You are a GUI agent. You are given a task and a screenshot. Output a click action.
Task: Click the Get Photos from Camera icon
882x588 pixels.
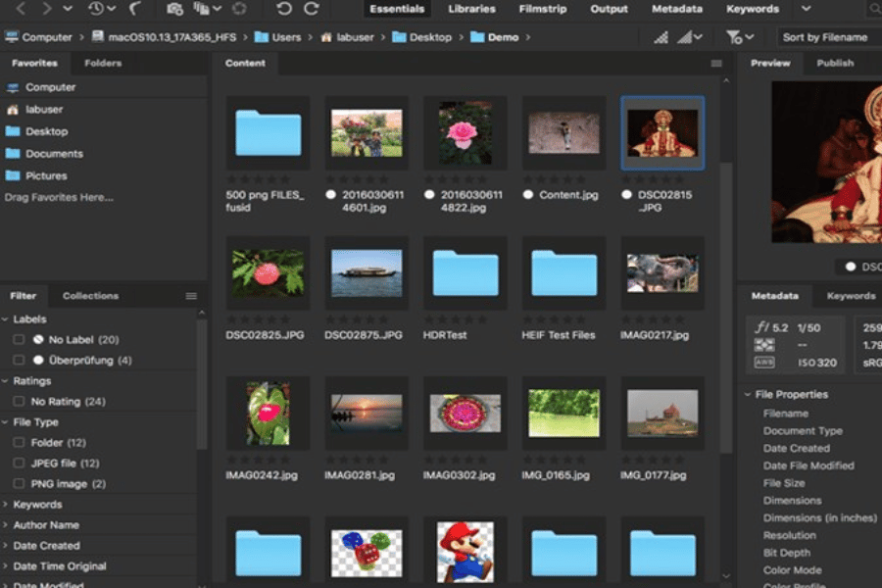point(174,9)
